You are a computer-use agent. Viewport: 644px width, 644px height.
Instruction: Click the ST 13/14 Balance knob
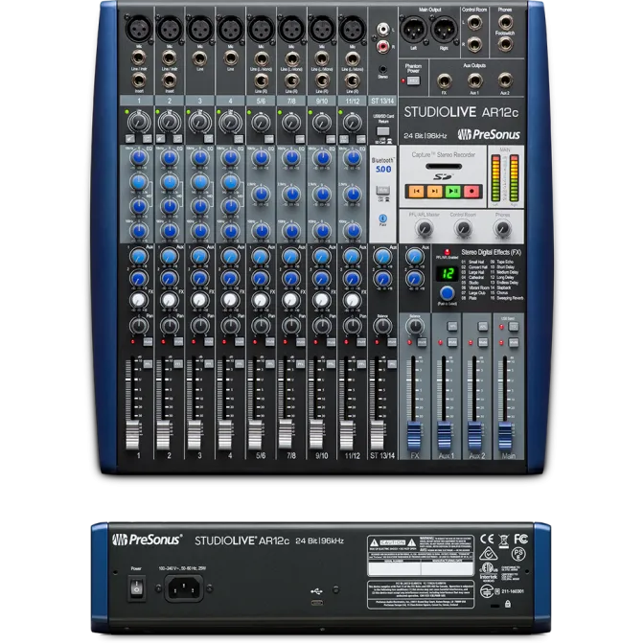[382, 326]
